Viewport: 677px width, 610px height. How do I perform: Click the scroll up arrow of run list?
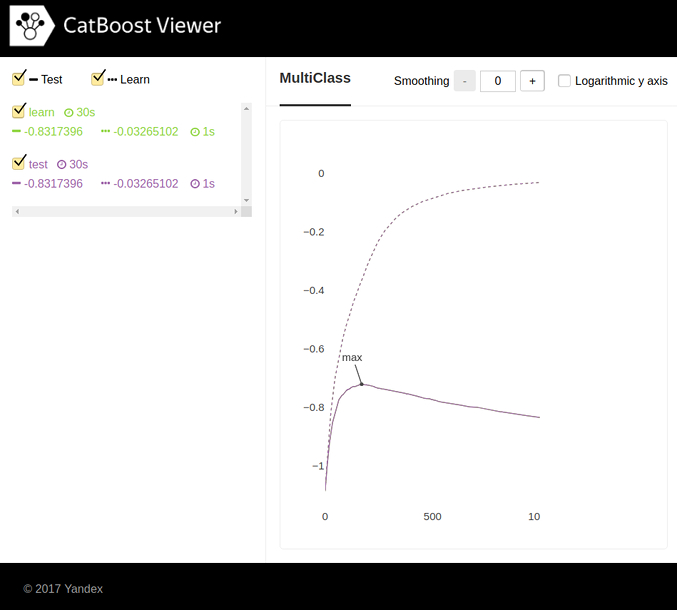pyautogui.click(x=247, y=108)
